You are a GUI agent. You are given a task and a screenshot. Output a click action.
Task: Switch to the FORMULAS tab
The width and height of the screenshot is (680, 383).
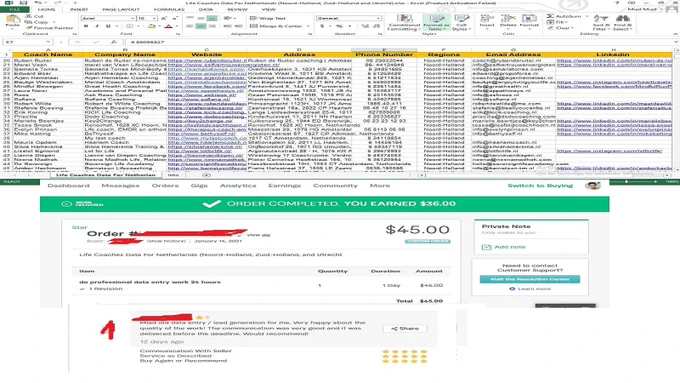(x=169, y=9)
